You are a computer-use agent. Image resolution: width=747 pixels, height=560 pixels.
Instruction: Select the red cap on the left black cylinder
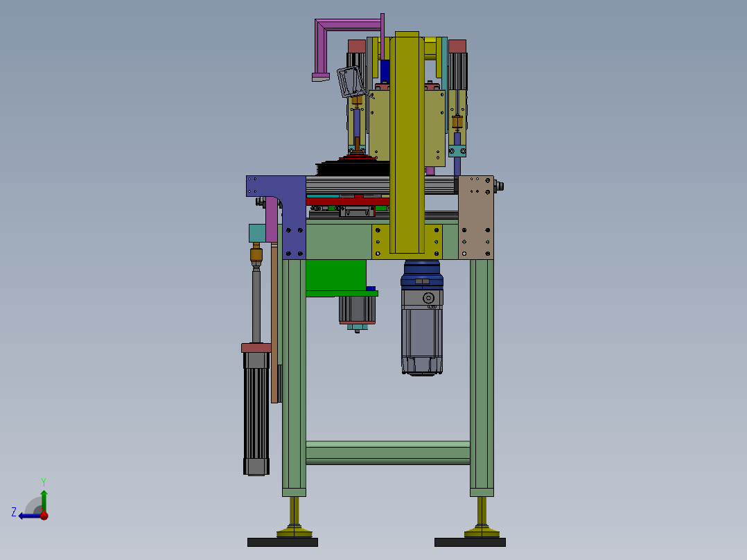256,347
